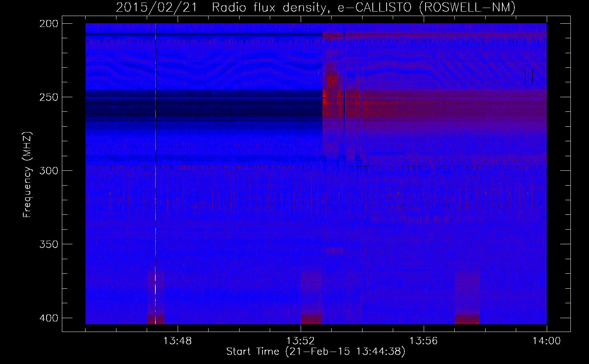Image resolution: width=589 pixels, height=364 pixels.
Task: Click the 14:00 time tick label
Action: point(546,341)
